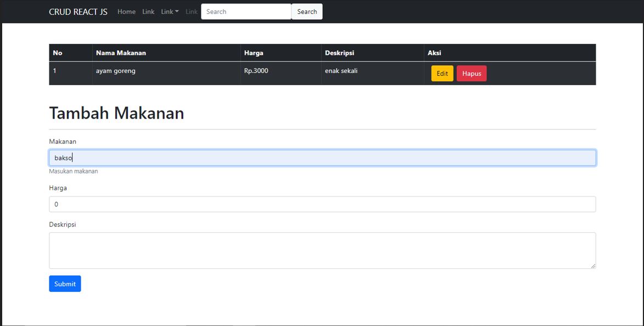Viewport: 644px width, 326px height.
Task: Click the Nama Makanan column header
Action: click(x=121, y=53)
